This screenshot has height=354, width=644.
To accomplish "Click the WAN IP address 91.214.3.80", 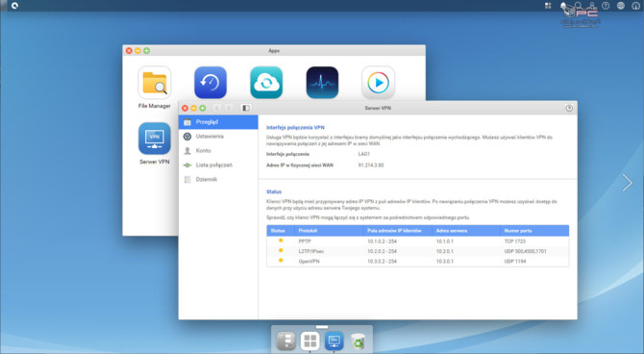I will pyautogui.click(x=371, y=165).
